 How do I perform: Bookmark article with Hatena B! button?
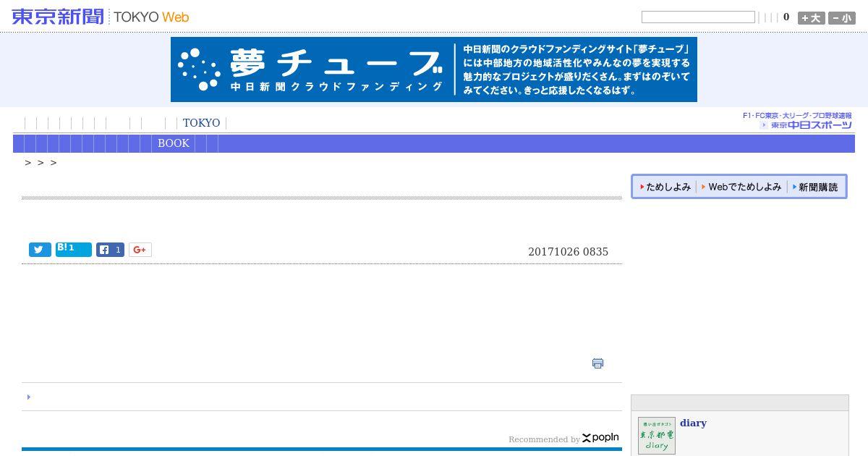click(74, 250)
